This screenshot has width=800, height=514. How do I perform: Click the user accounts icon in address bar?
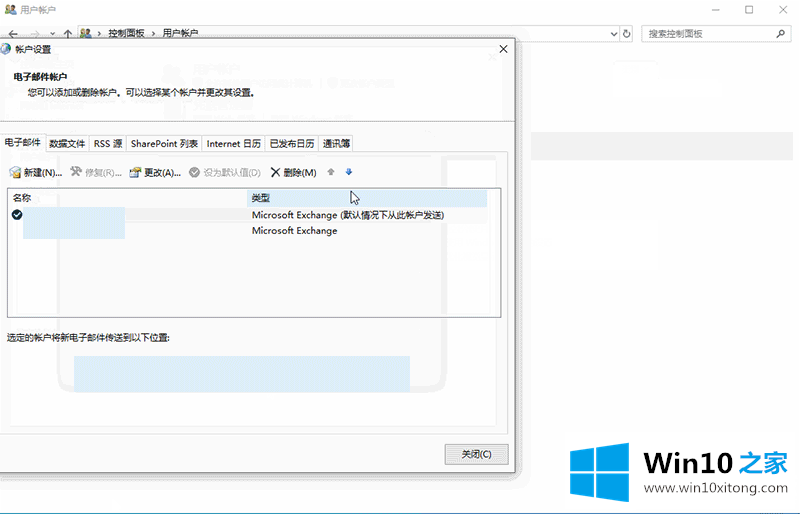86,33
